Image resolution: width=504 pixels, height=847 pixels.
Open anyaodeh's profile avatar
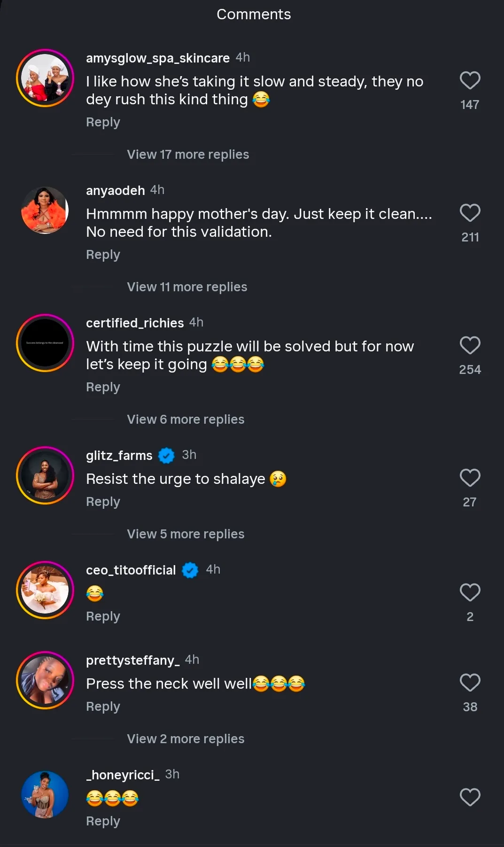(45, 210)
